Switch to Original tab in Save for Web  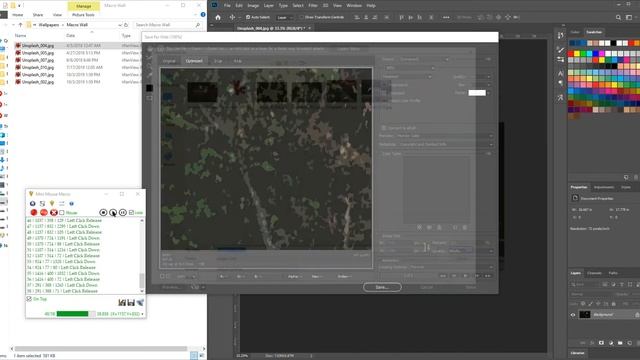point(169,61)
